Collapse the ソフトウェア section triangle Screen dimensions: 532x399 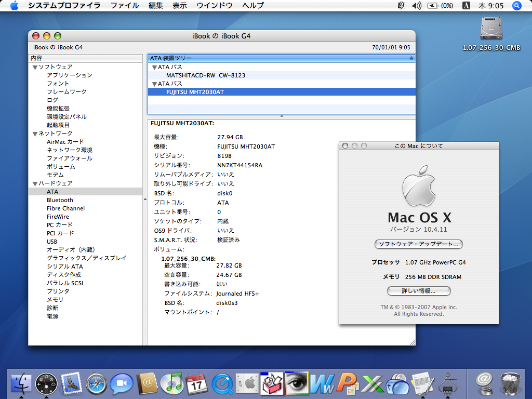[35, 67]
